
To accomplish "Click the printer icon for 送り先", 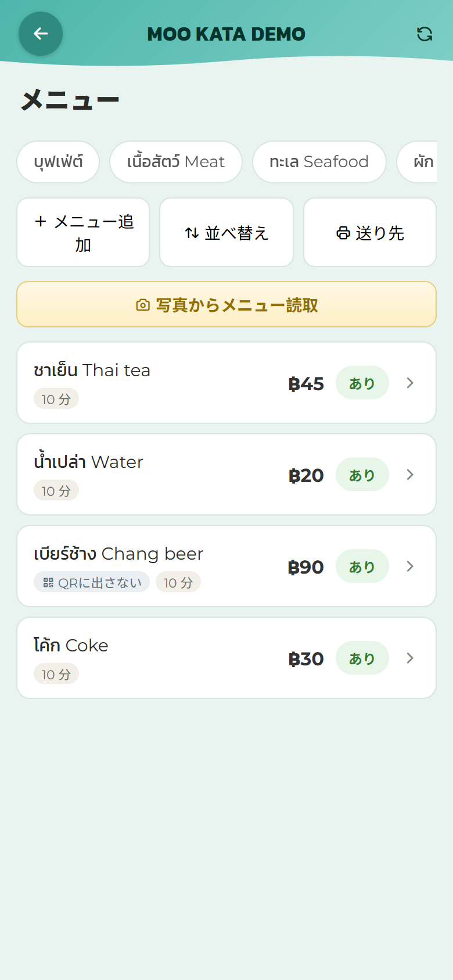I will click(x=343, y=233).
